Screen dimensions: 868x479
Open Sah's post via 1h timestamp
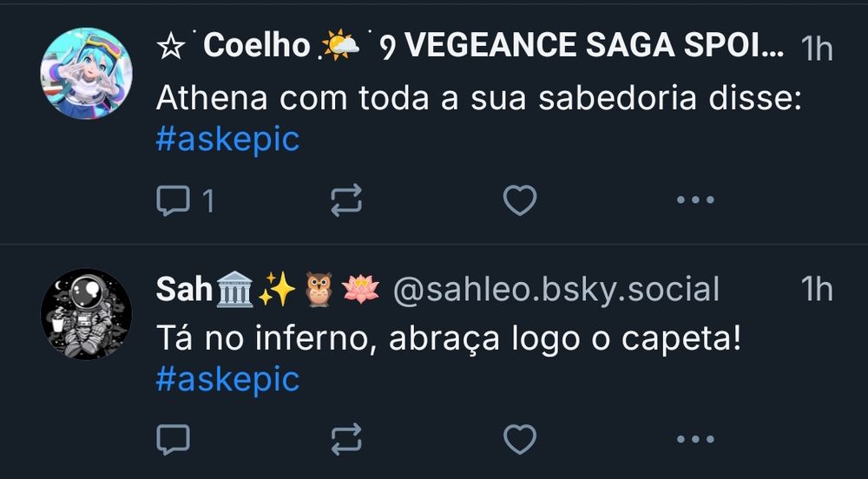(x=817, y=289)
